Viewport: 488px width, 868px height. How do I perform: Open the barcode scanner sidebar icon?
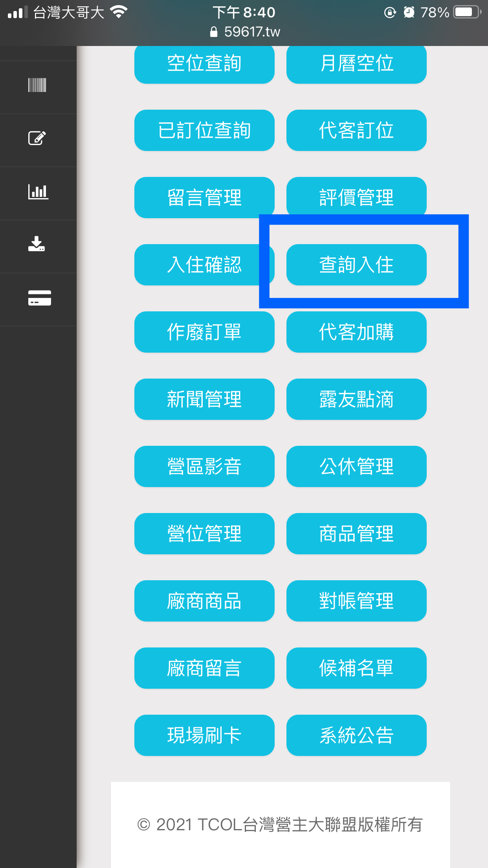(x=37, y=85)
